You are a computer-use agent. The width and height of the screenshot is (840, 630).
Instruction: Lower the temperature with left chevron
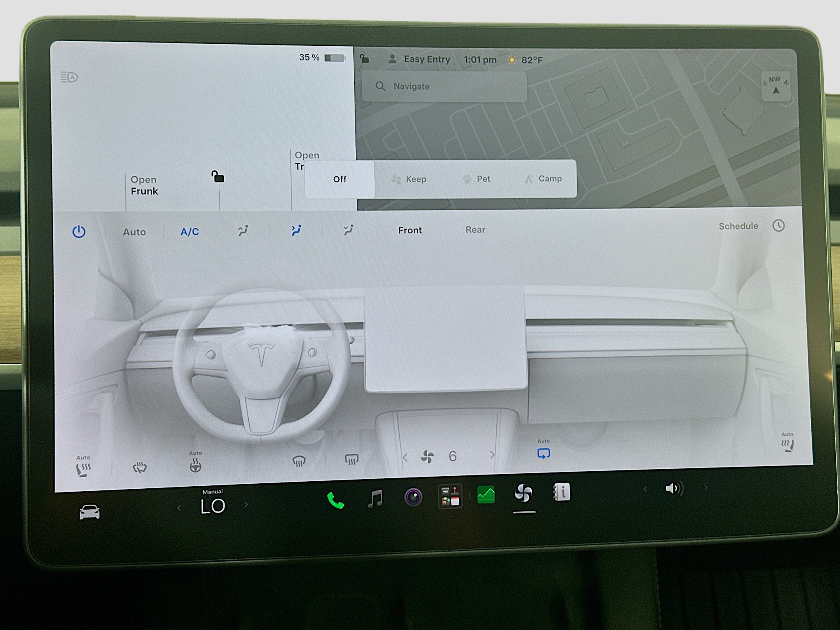click(x=179, y=507)
